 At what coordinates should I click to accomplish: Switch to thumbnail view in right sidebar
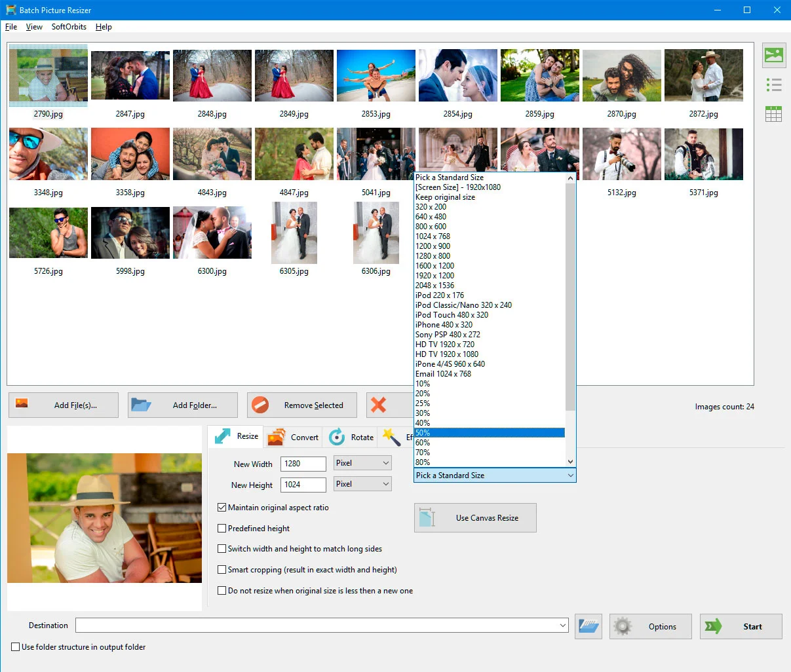point(773,56)
